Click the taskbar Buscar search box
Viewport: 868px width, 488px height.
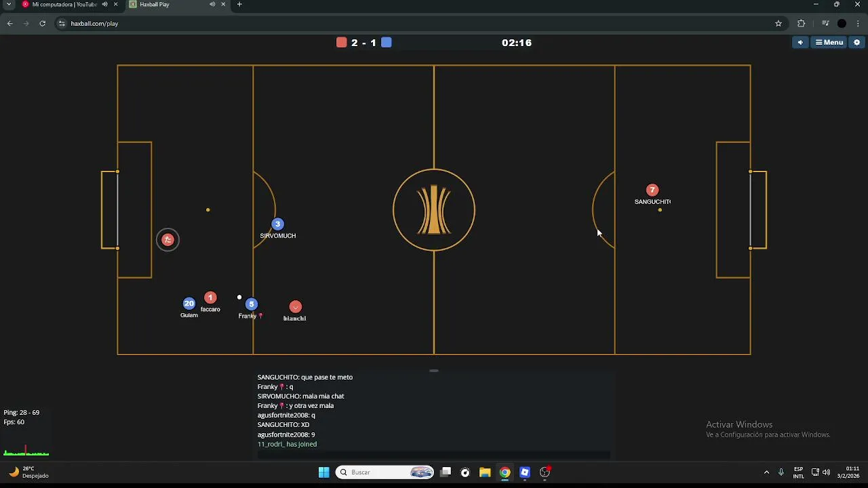click(x=386, y=472)
